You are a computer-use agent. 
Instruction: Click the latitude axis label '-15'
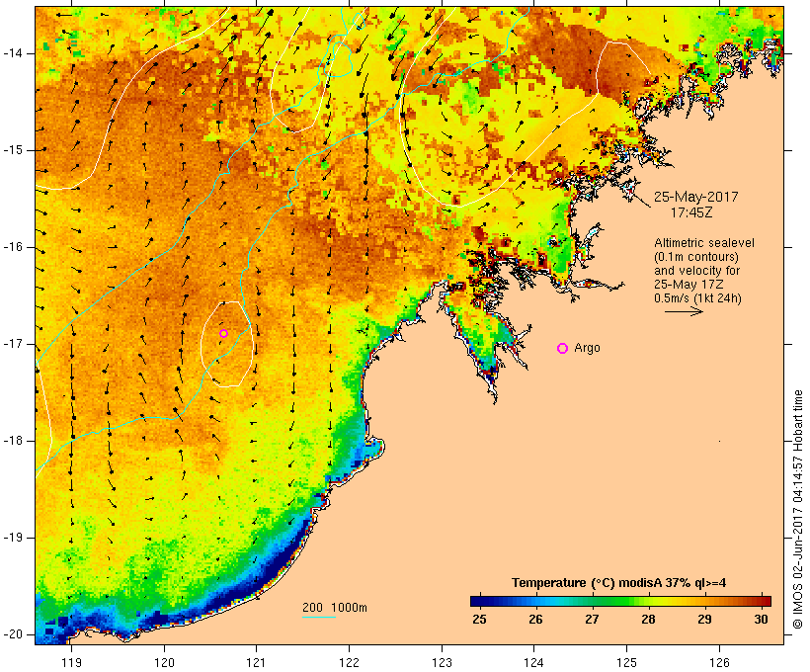[13, 150]
